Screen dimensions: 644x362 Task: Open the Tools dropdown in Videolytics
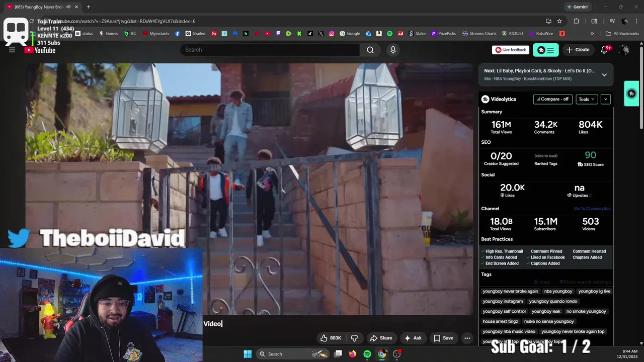587,99
